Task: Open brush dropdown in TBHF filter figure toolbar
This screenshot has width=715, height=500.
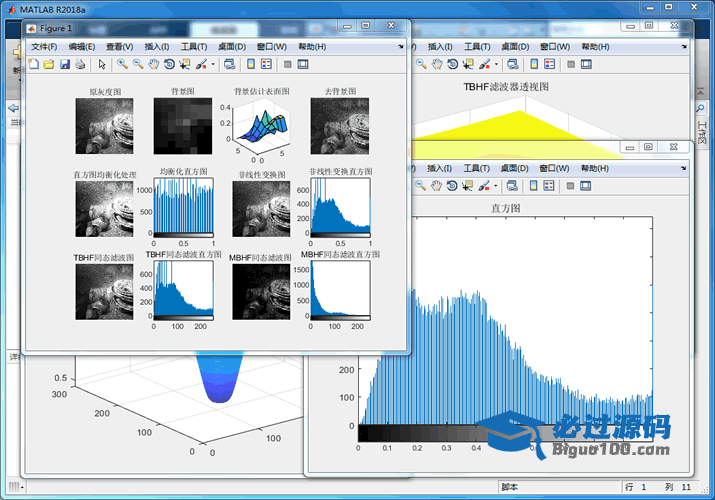Action: click(x=497, y=64)
